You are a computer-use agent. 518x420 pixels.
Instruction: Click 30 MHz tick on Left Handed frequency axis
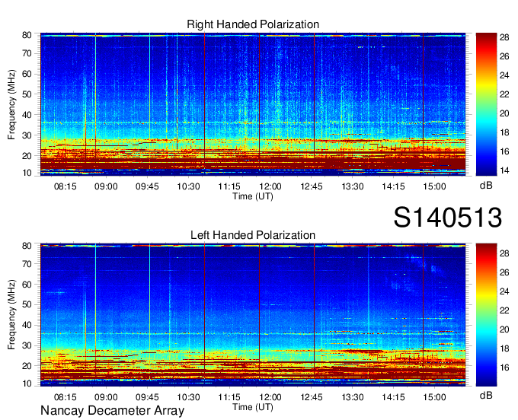pyautogui.click(x=27, y=345)
